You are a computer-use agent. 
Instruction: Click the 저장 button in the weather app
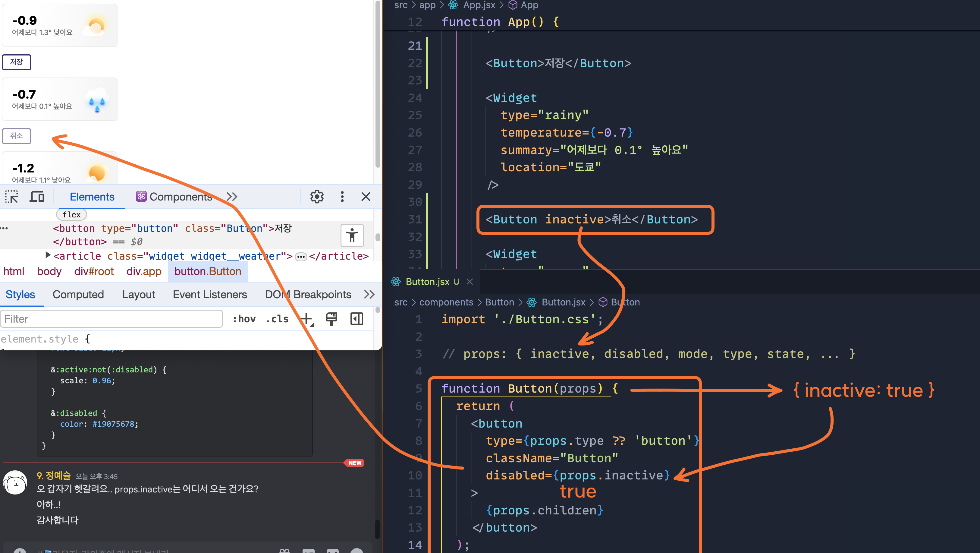coord(16,62)
